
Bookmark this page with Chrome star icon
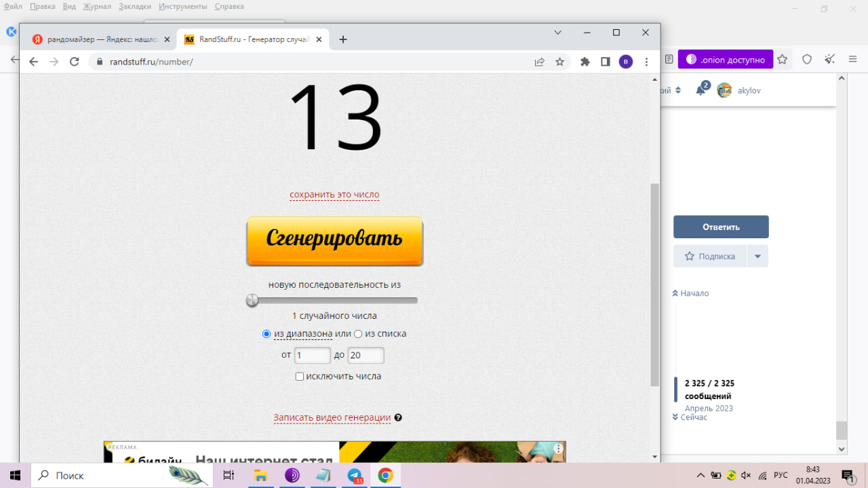click(x=559, y=62)
